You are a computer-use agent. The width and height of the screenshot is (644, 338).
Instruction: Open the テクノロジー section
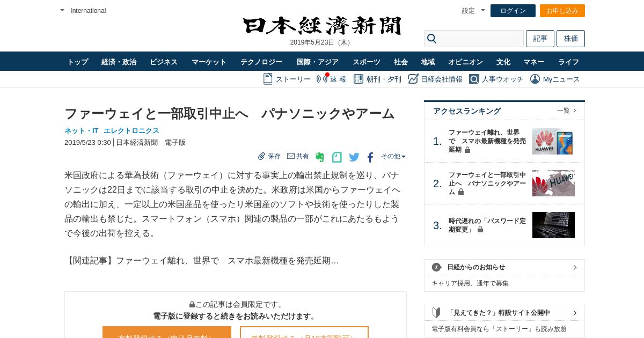click(261, 62)
